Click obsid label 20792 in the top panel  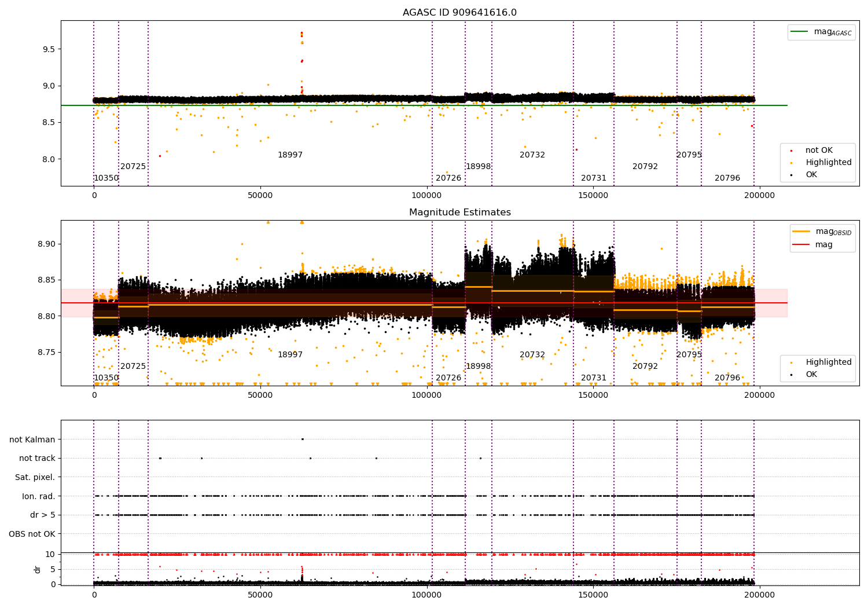(645, 167)
